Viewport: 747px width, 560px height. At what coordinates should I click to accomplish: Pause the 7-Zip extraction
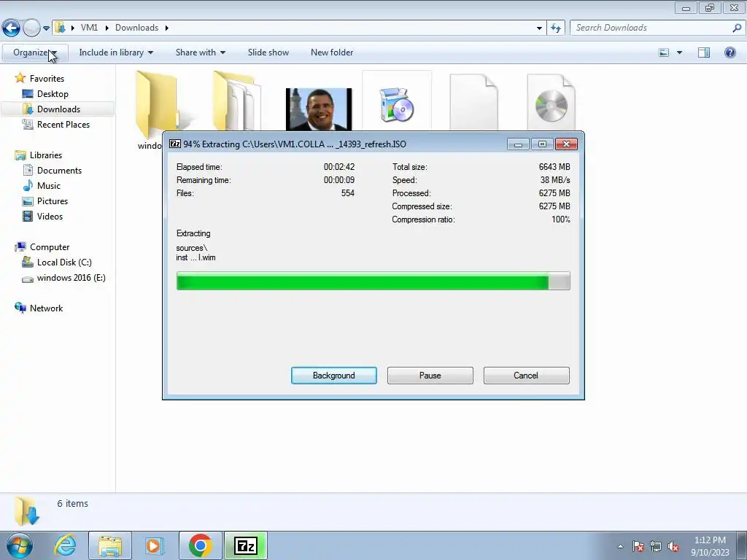tap(430, 376)
